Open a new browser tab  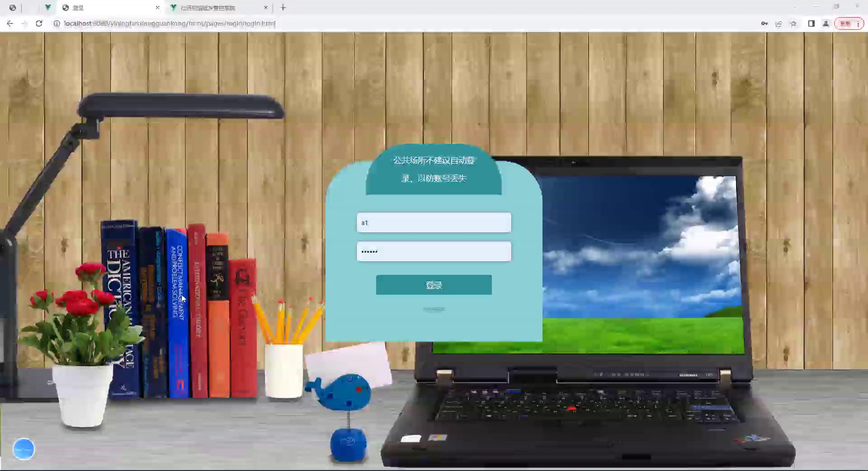[x=283, y=7]
